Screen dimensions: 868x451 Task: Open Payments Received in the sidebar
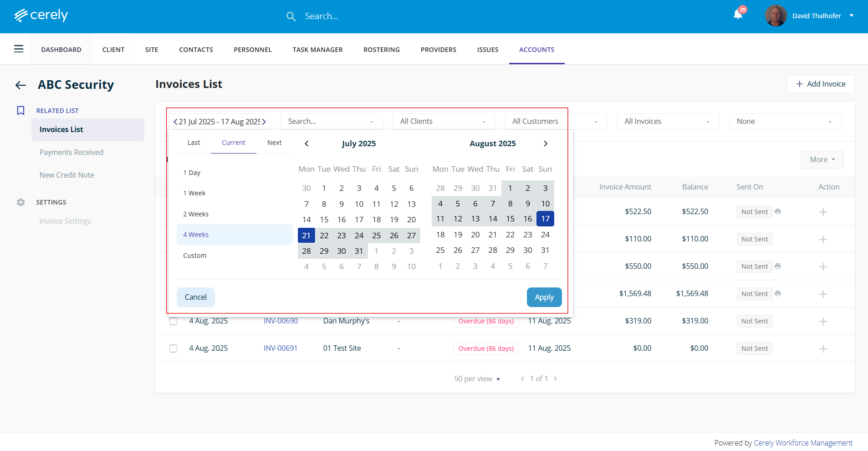pos(71,152)
